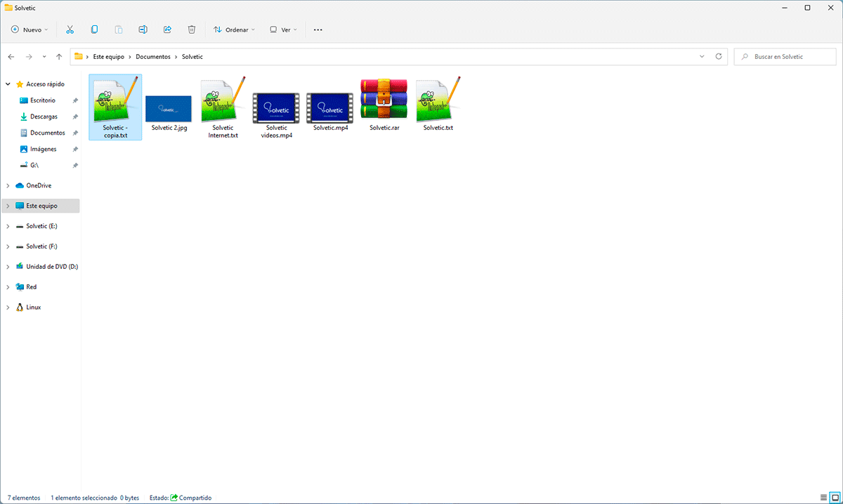Viewport: 843px width, 504px height.
Task: Open recent locations dropdown arrow
Action: [x=44, y=56]
